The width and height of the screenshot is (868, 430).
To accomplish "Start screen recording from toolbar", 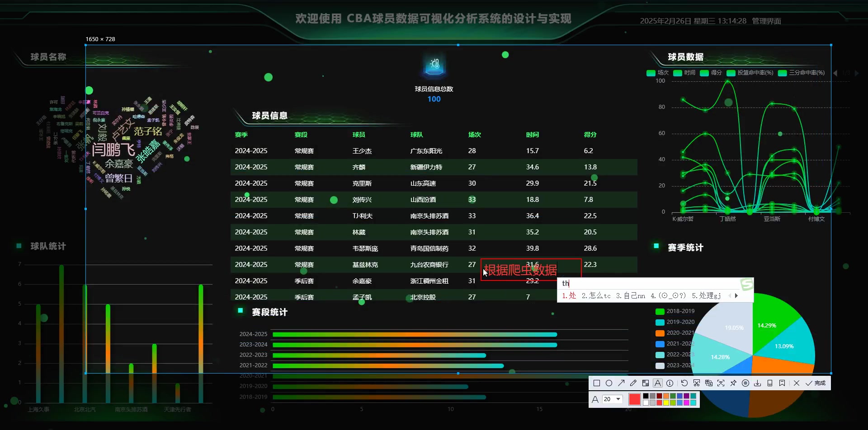I will click(745, 383).
